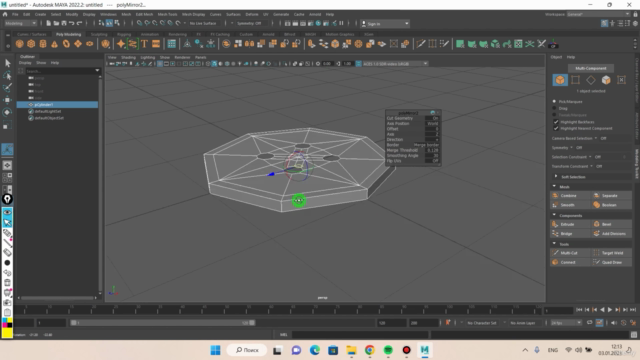Open the Deform menu

coord(252,14)
